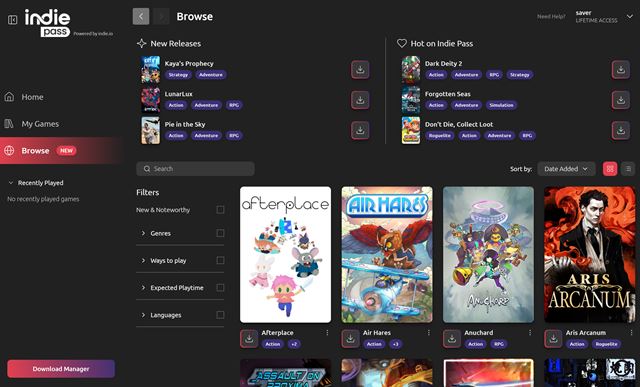
Task: Select Browse in the sidebar
Action: 61,151
